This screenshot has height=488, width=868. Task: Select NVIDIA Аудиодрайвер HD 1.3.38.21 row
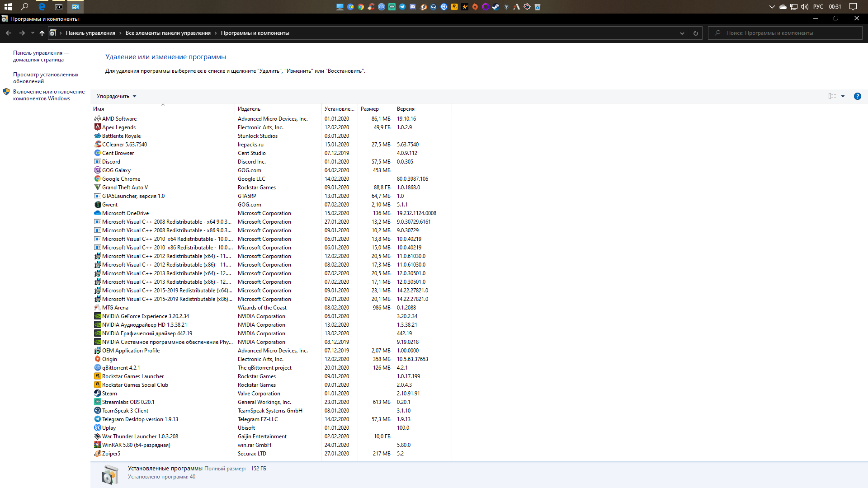271,325
